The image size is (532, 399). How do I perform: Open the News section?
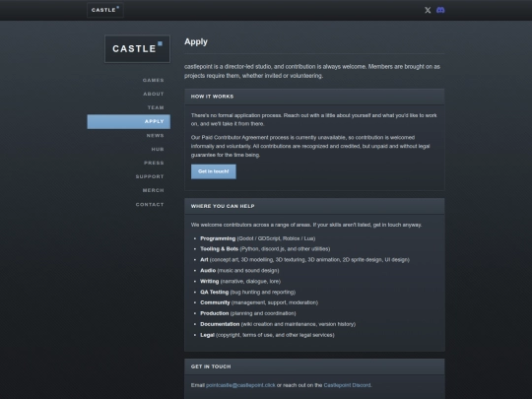(156, 136)
